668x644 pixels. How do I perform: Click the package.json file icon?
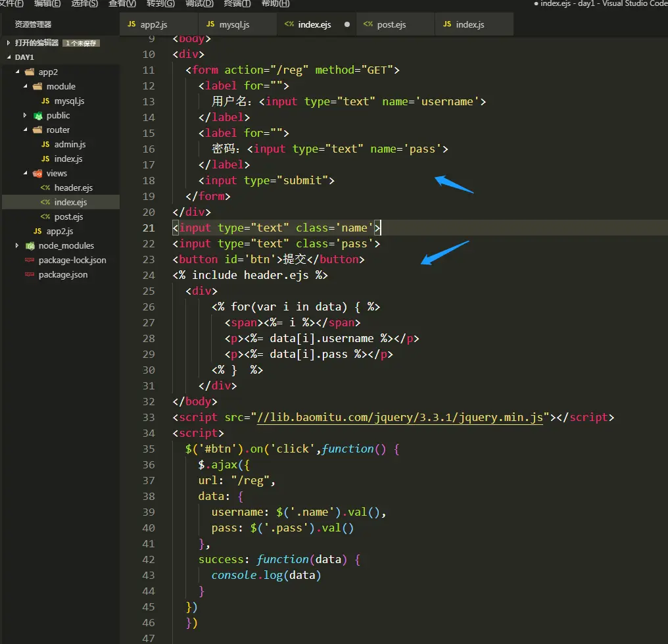pos(30,274)
